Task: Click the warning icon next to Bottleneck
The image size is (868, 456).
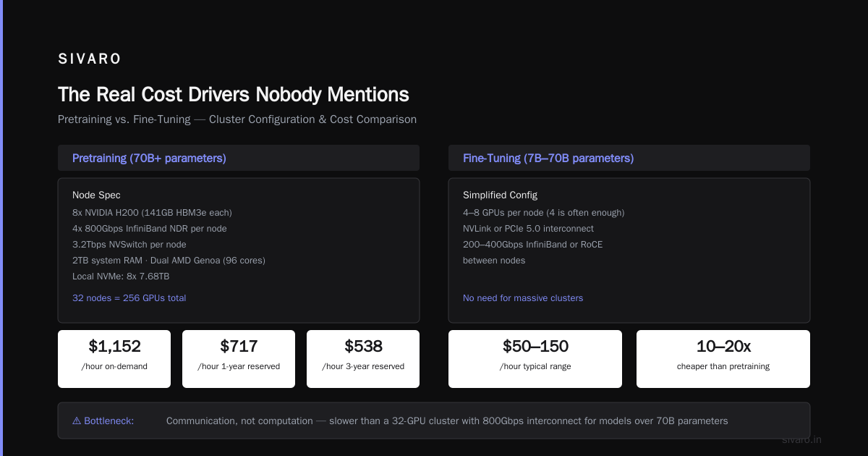Action: [77, 421]
